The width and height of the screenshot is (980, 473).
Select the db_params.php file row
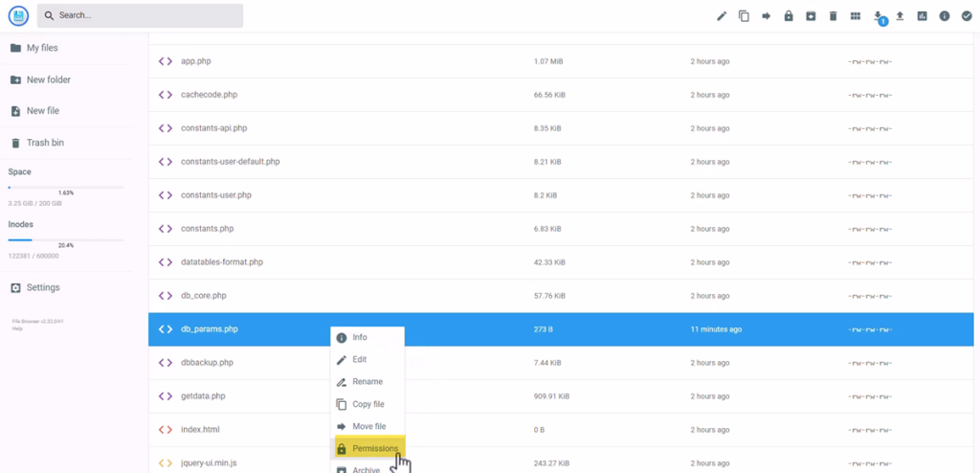click(x=561, y=329)
